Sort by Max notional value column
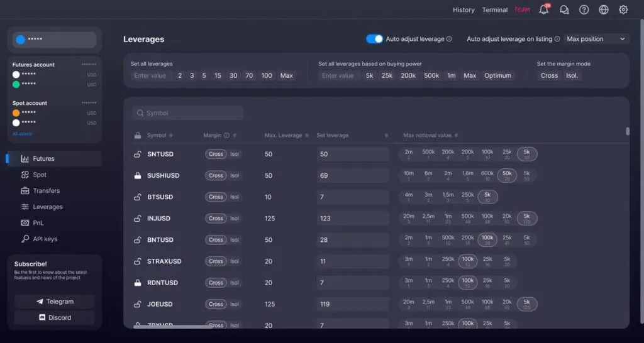This screenshot has height=343, width=644. [427, 136]
